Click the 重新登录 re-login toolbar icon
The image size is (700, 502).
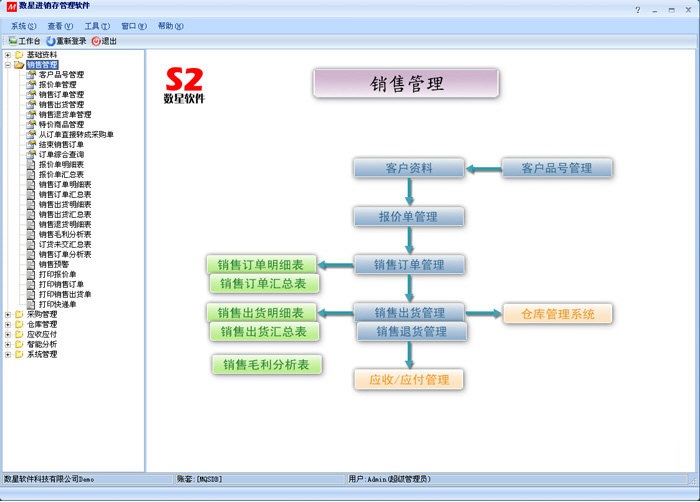(x=50, y=41)
